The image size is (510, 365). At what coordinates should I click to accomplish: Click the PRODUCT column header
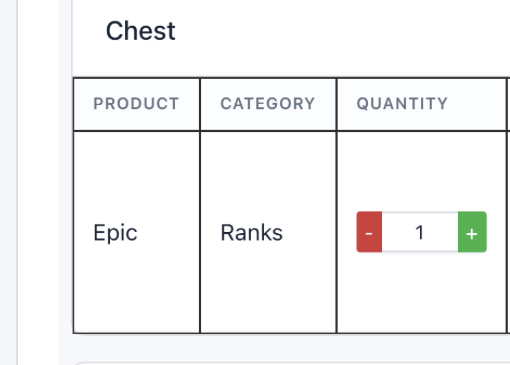point(136,104)
